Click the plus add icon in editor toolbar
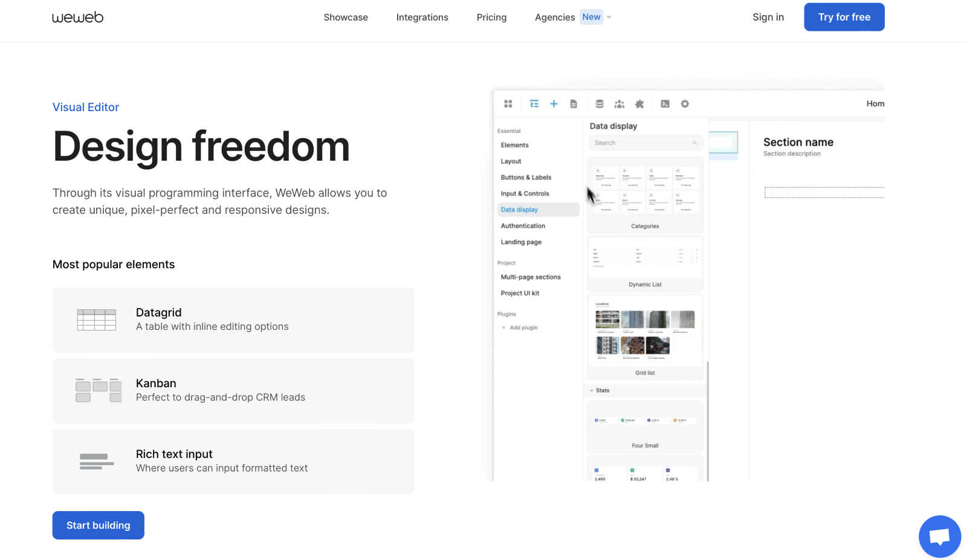967x560 pixels. point(554,104)
